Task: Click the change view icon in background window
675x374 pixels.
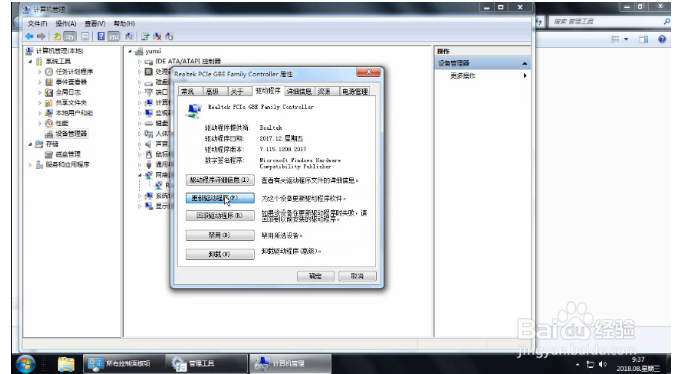Action: pyautogui.click(x=615, y=39)
